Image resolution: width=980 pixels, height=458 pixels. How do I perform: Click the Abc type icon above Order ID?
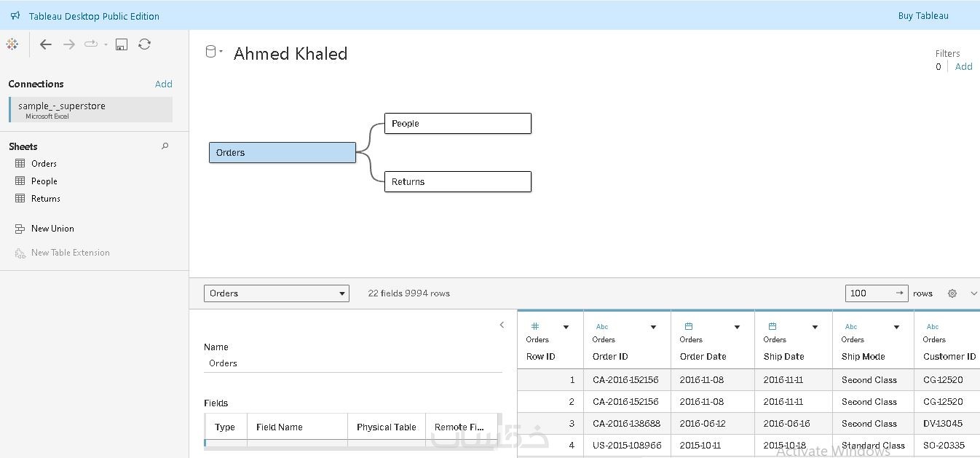[x=602, y=327]
